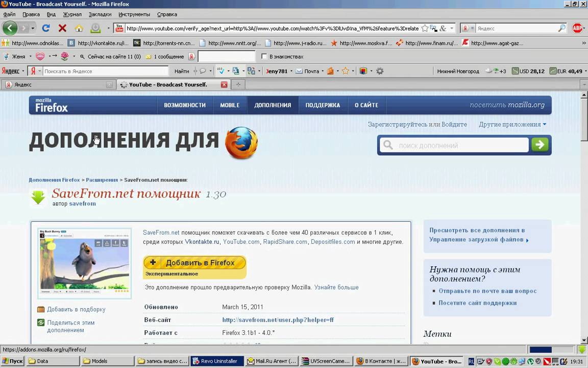Click the page loading progress bar
The image size is (588, 368).
click(551, 349)
